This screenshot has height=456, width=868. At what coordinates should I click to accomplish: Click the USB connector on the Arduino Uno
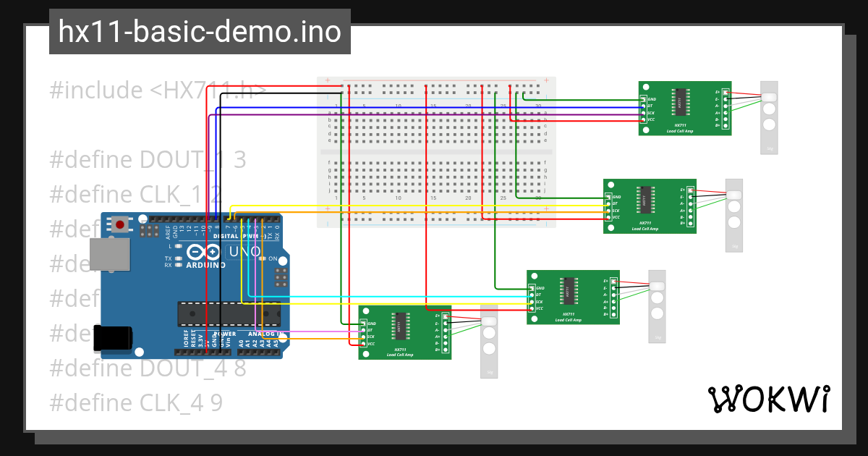(109, 253)
